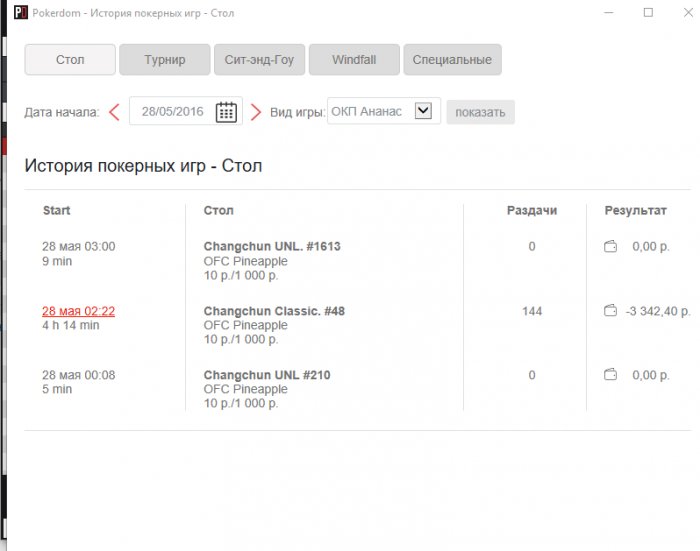700x551 pixels.
Task: Click wallet icon for Changchun UNL #210
Action: click(610, 375)
